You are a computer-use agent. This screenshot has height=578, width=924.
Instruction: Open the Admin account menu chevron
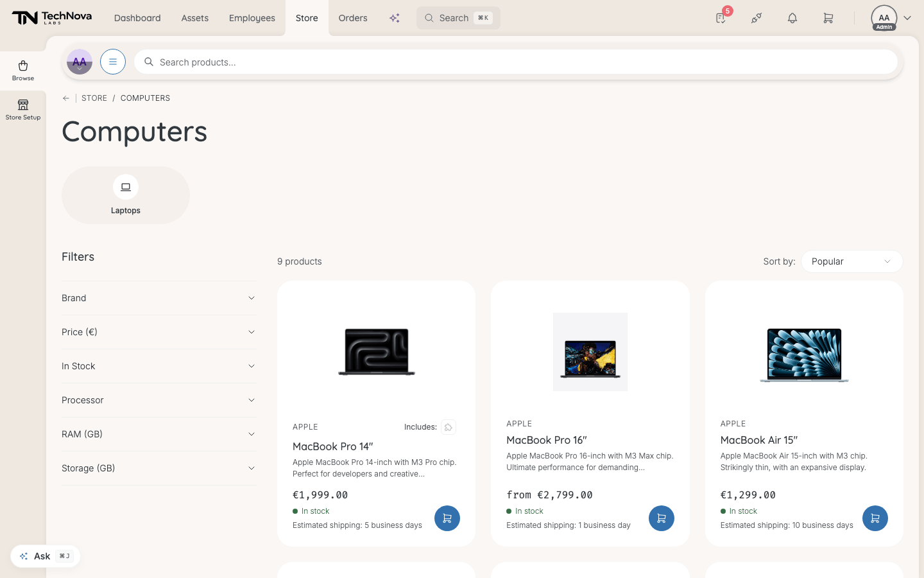click(907, 18)
